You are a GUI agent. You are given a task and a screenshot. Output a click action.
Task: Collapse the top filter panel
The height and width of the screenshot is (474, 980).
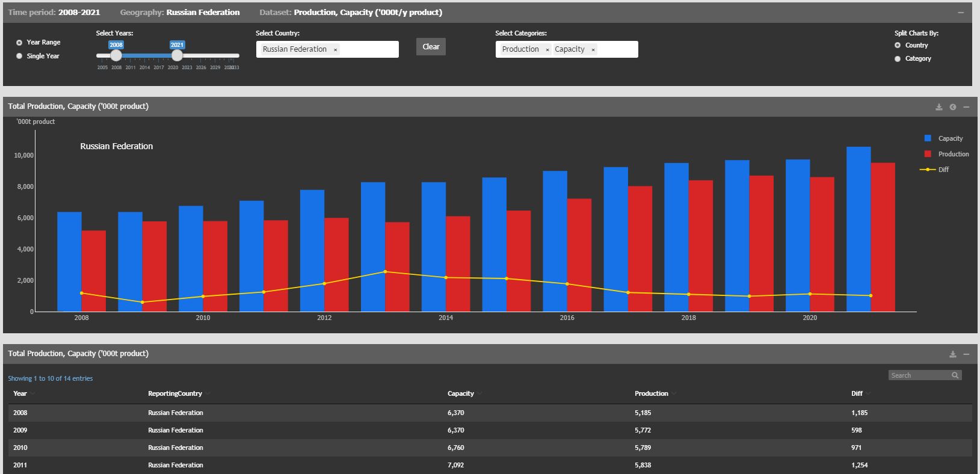(961, 13)
